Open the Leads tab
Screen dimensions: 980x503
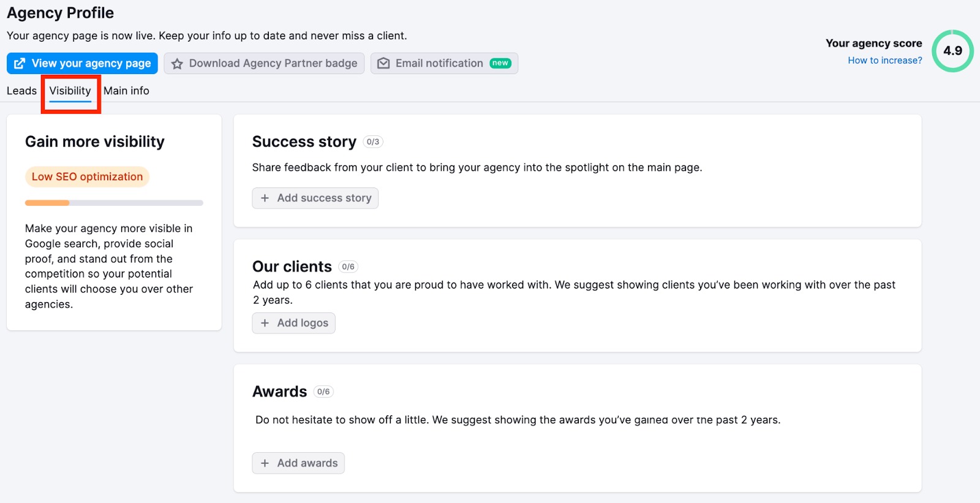pos(21,91)
